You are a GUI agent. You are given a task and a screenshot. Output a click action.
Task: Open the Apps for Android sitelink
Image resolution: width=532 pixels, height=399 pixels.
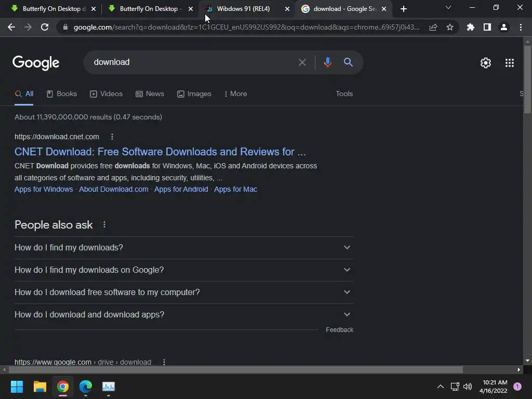[181, 189]
